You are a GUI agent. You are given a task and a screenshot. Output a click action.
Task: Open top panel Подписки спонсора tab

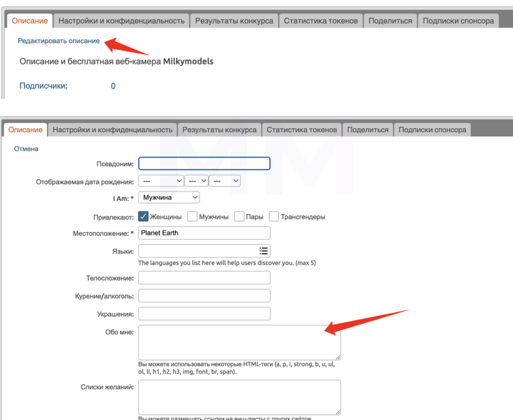pos(458,21)
